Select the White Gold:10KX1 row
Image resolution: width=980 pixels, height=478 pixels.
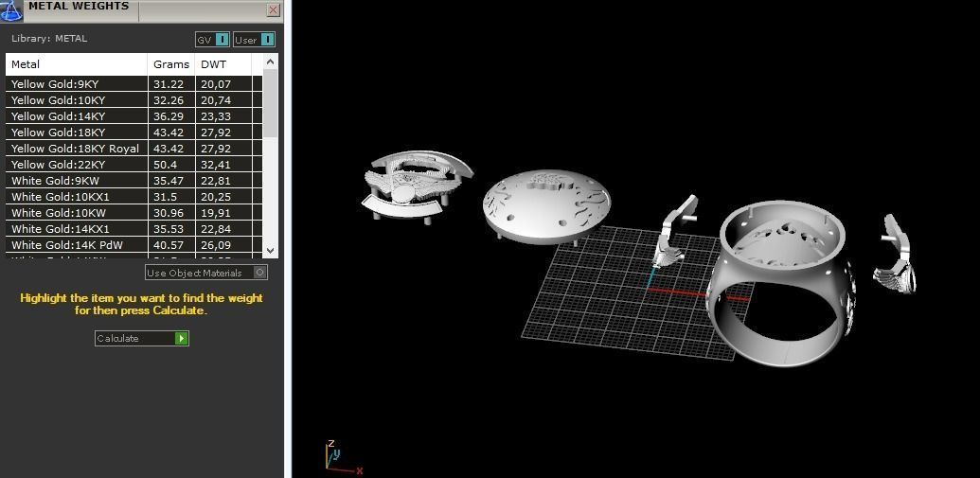(x=134, y=197)
